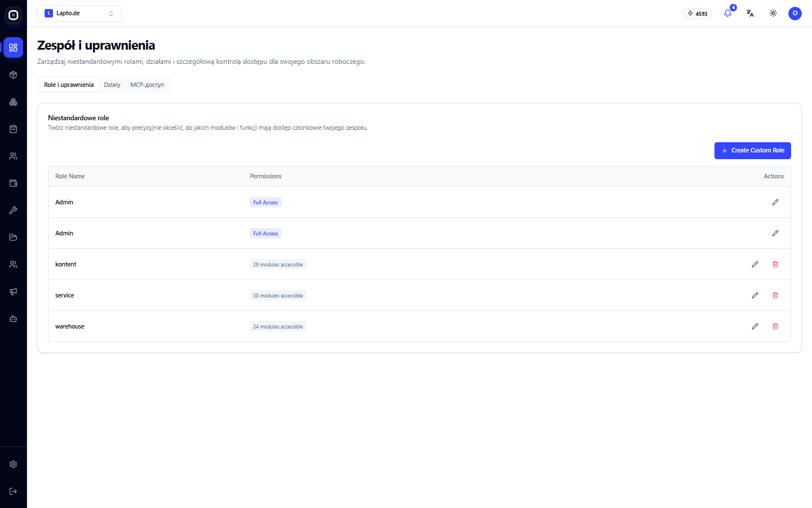Switch to the MCP-доступ tab

pyautogui.click(x=147, y=85)
